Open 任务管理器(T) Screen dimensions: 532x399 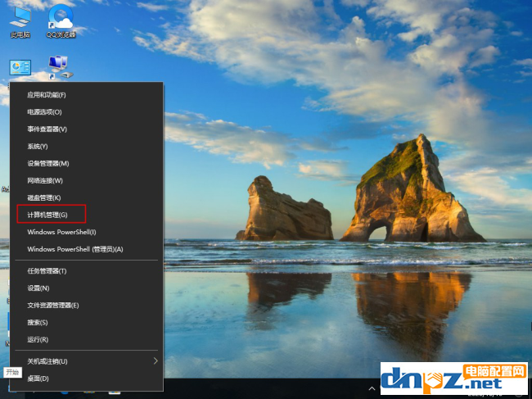point(87,271)
